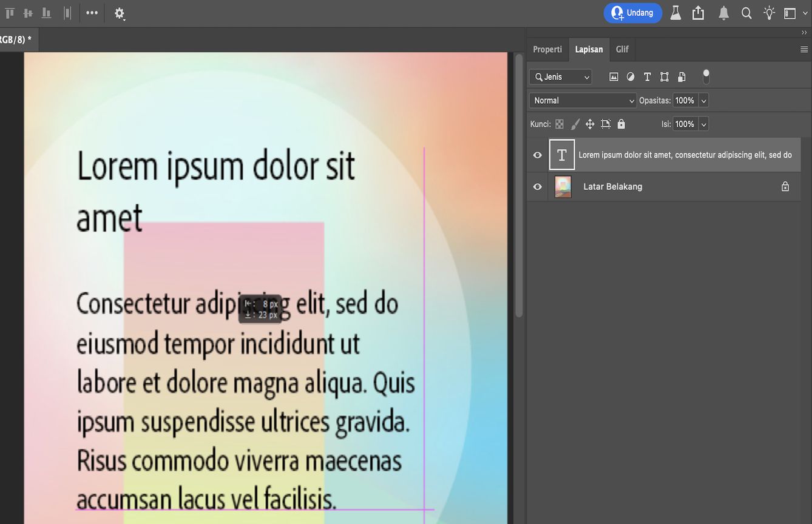Open the Normal blend mode dropdown
This screenshot has width=812, height=524.
pos(582,100)
